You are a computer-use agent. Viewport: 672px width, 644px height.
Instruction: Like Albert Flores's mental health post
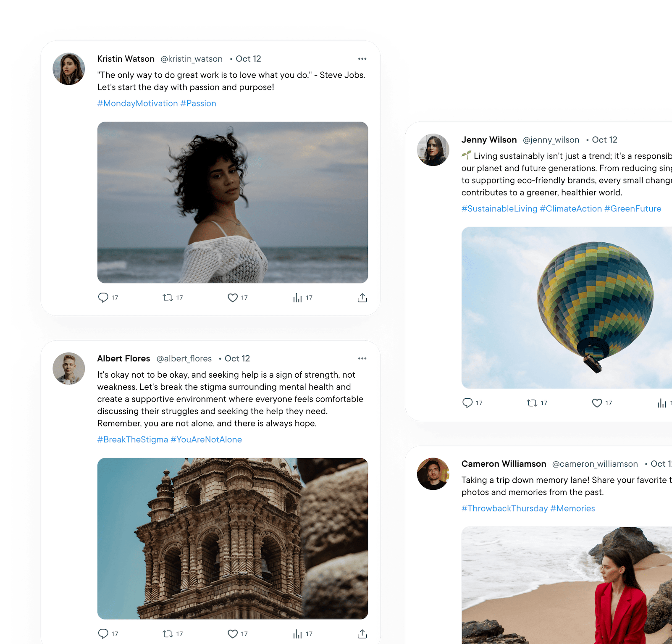coord(233,633)
